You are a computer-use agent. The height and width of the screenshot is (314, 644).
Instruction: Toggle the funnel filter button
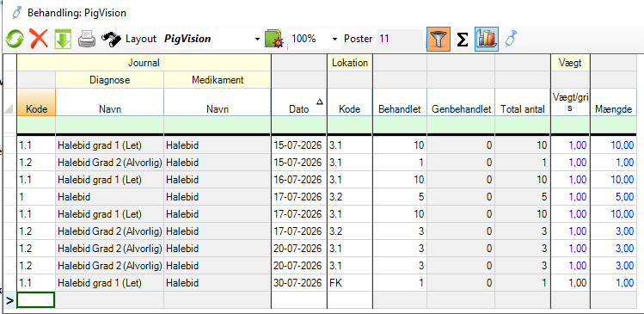[x=439, y=39]
